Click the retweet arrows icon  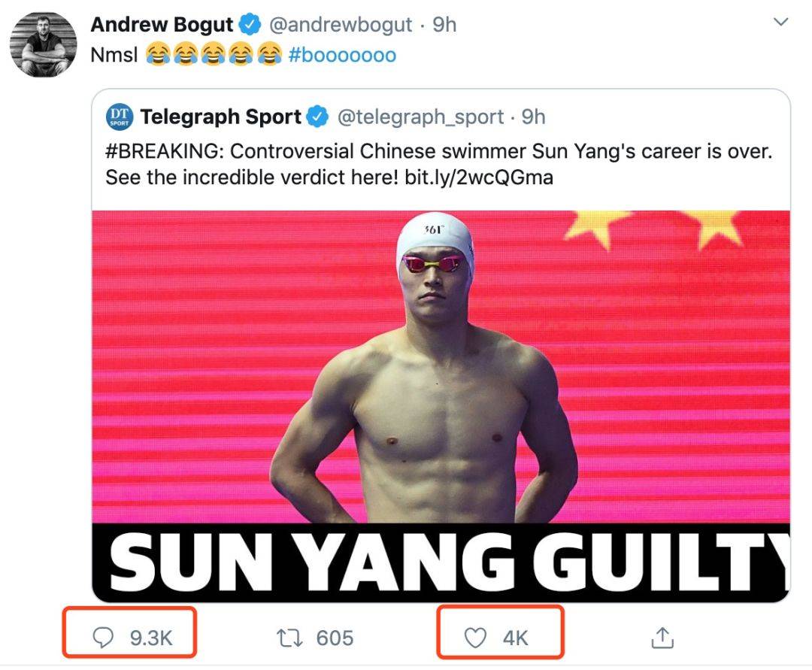(x=289, y=638)
